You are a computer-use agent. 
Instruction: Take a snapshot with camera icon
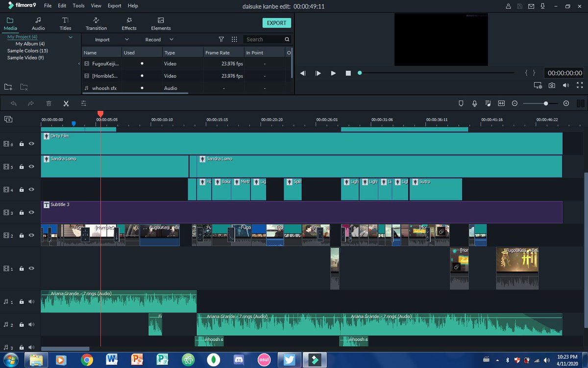[552, 85]
